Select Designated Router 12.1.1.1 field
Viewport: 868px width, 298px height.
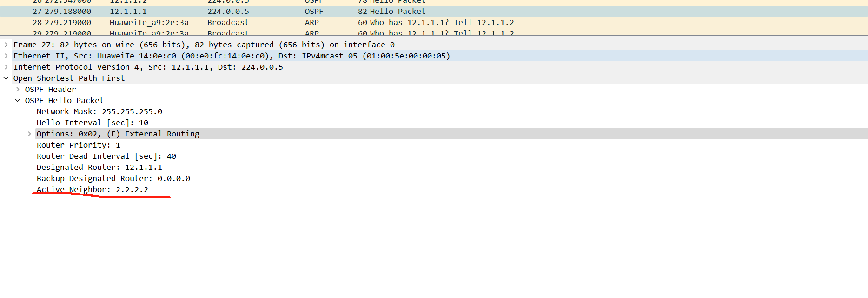[x=99, y=167]
